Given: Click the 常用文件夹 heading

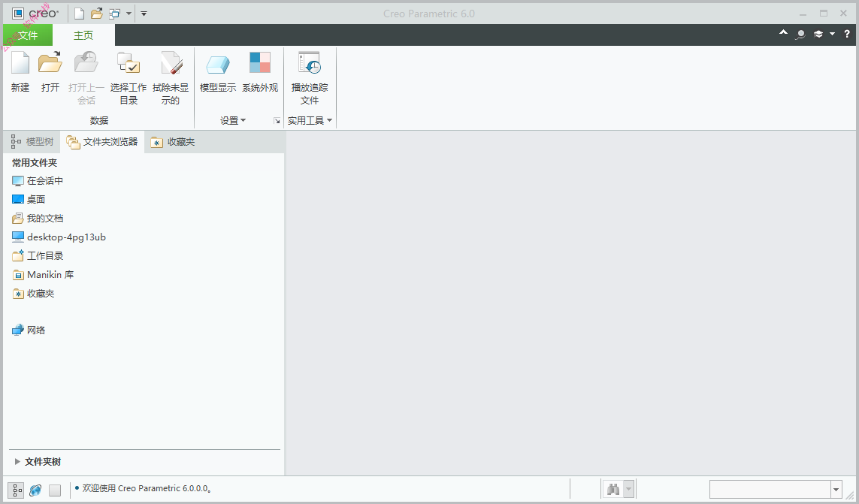Looking at the screenshot, I should 35,163.
